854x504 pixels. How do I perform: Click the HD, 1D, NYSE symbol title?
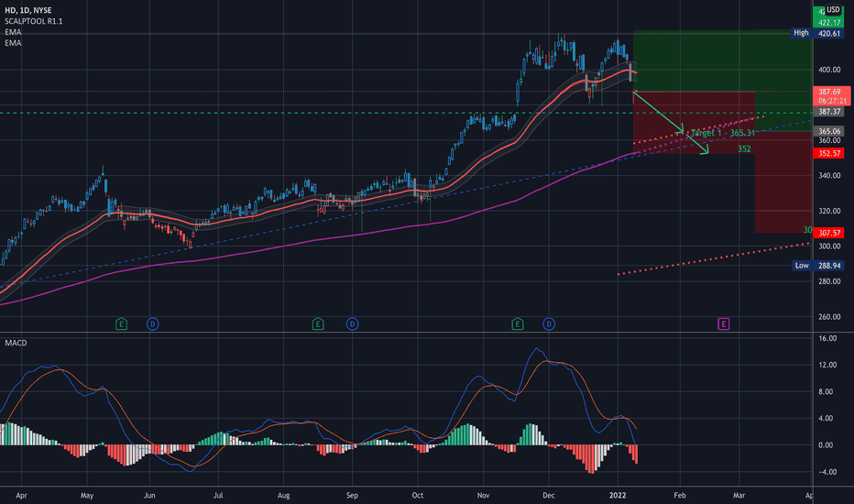tap(27, 10)
